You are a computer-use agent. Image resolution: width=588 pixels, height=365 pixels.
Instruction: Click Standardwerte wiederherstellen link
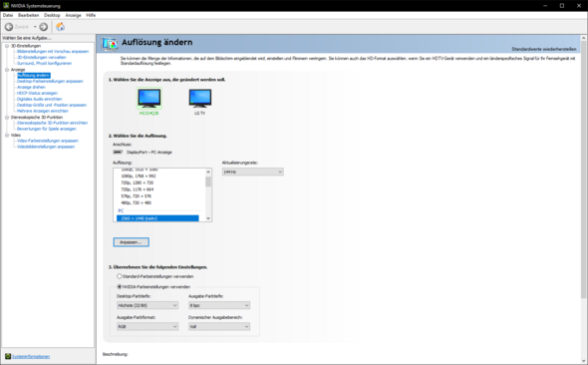coord(544,49)
